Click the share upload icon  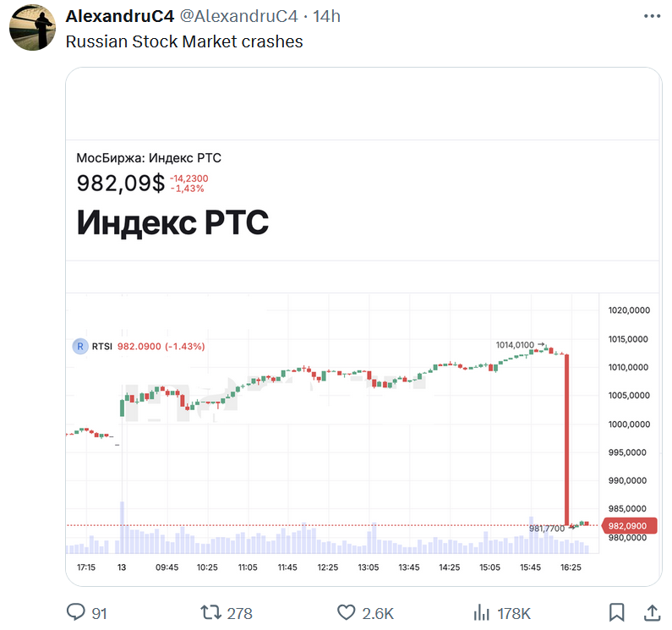[653, 612]
